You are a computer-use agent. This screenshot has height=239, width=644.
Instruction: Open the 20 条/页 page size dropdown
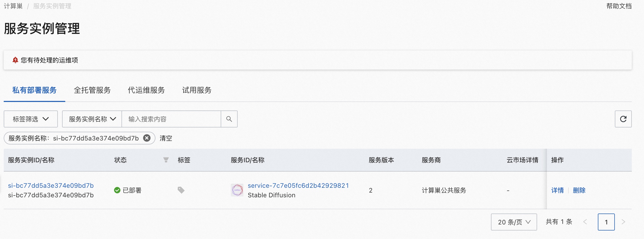coord(514,222)
